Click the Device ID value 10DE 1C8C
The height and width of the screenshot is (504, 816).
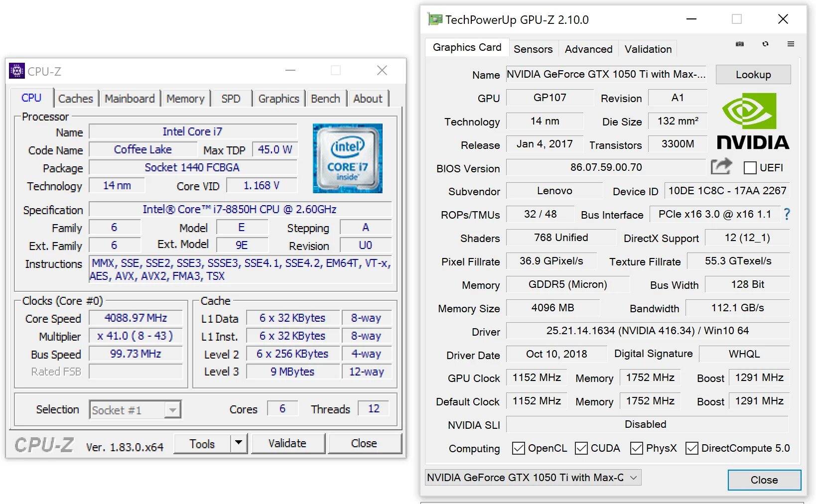(727, 191)
